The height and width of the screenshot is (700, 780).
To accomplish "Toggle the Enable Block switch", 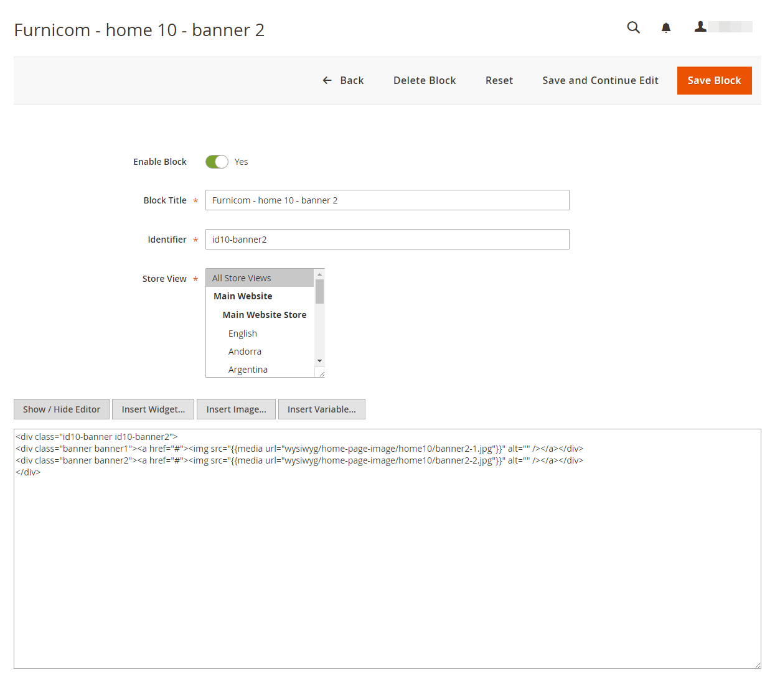I will [217, 162].
